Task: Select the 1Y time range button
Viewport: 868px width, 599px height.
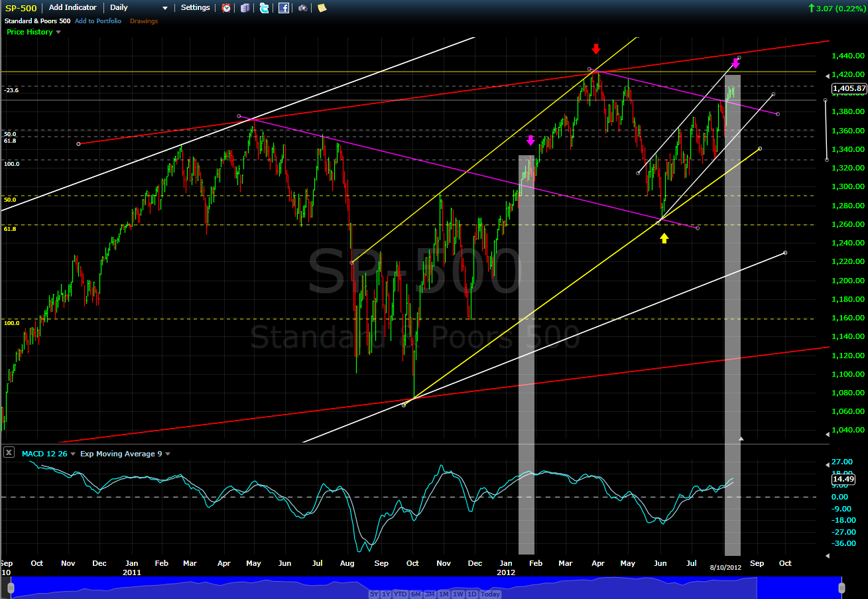Action: pos(387,594)
